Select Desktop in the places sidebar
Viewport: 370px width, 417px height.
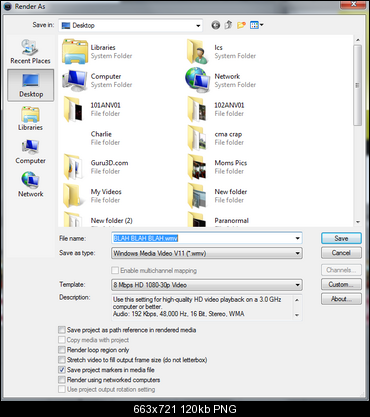pos(31,85)
